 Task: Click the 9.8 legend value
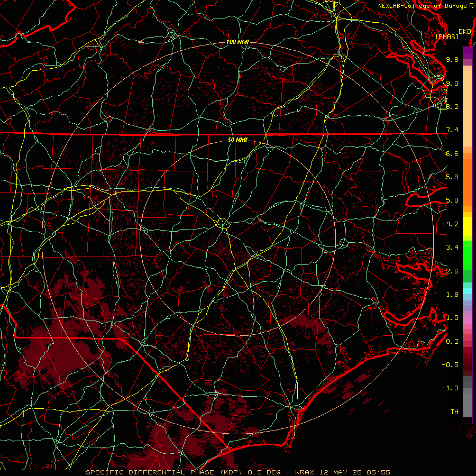point(452,59)
